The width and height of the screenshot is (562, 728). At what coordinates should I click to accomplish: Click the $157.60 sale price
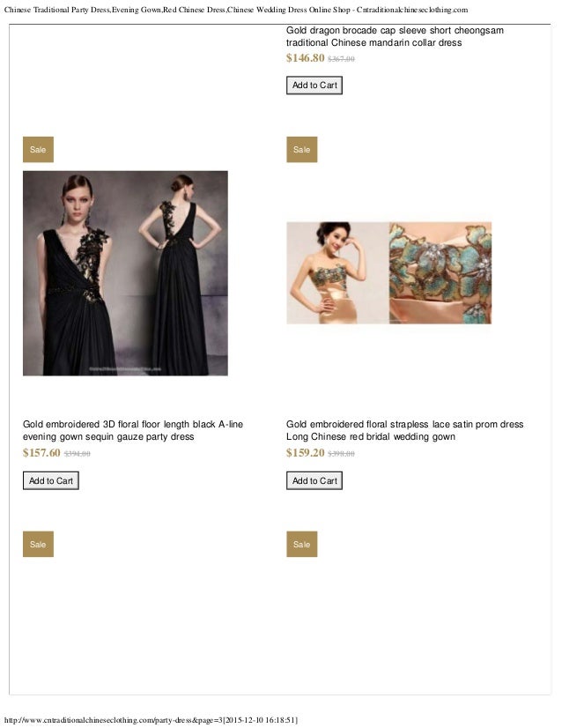pyautogui.click(x=41, y=453)
